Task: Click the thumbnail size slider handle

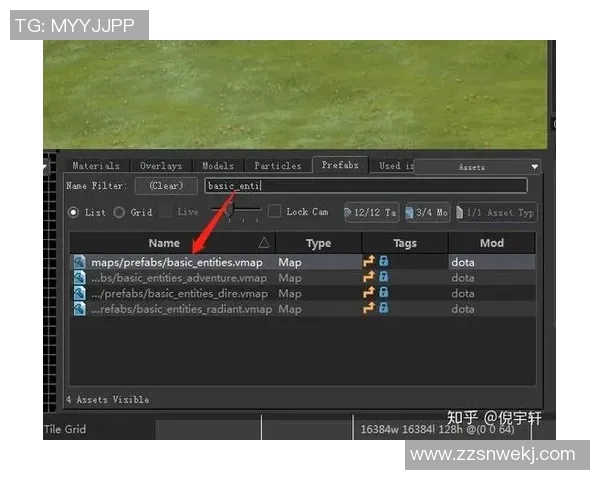Action: [228, 211]
